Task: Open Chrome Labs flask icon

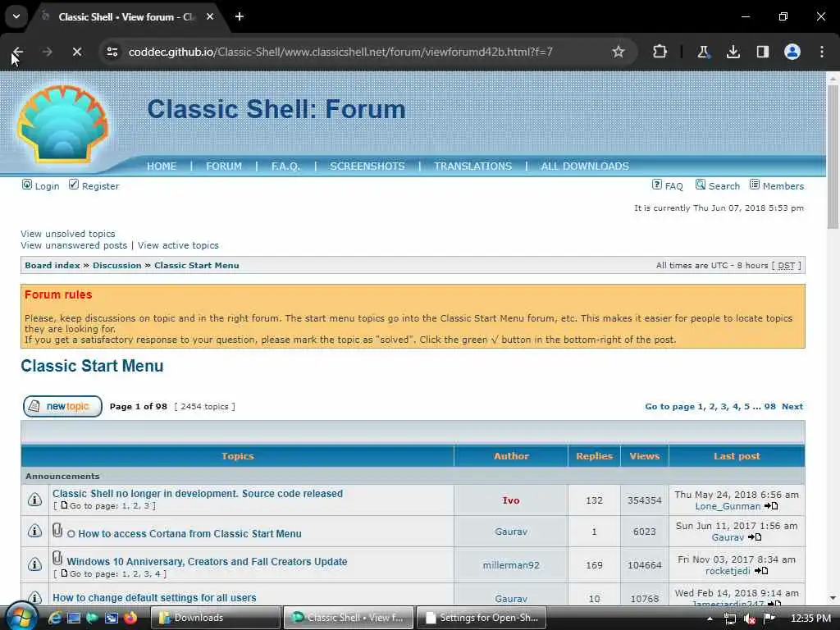Action: tap(703, 52)
